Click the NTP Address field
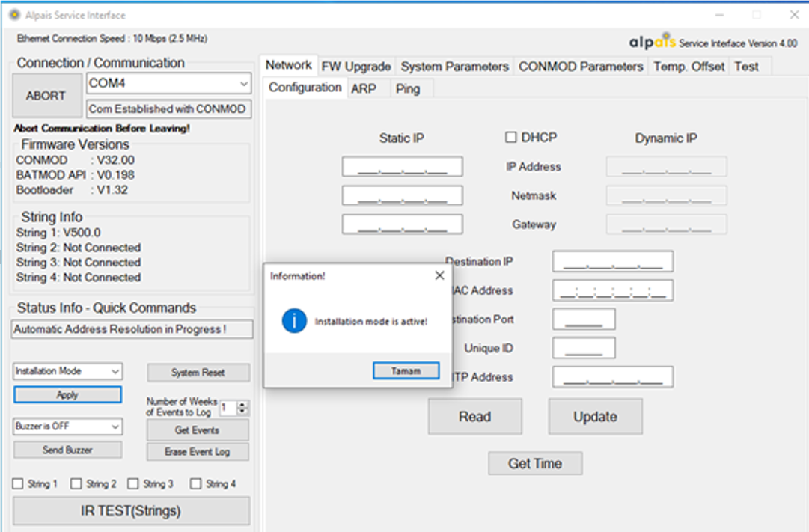 pos(613,377)
